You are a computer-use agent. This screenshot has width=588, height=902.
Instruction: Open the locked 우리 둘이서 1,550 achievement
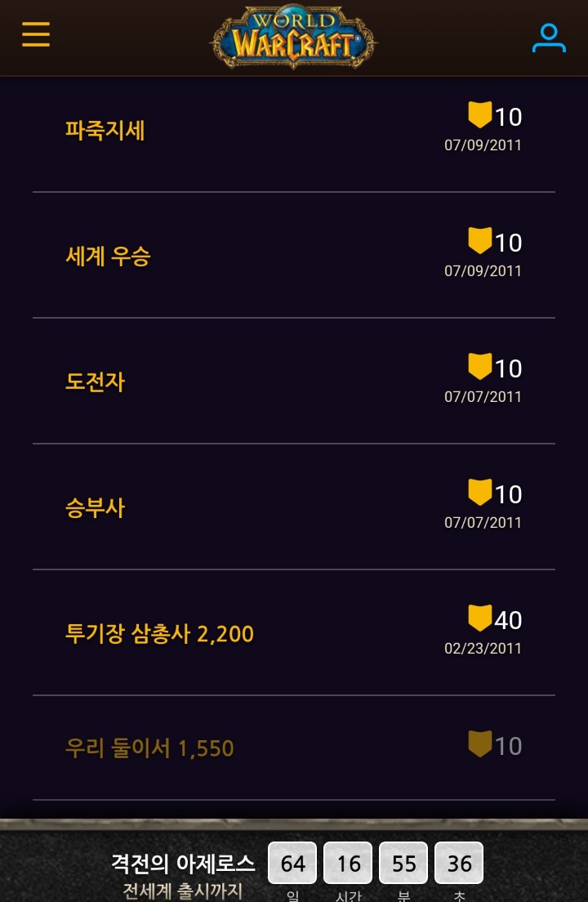tap(149, 748)
